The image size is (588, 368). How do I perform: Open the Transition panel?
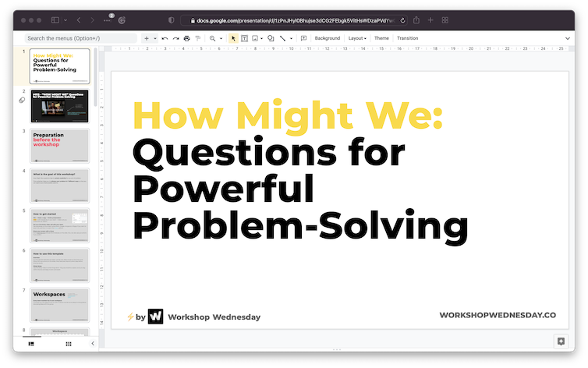tap(407, 38)
